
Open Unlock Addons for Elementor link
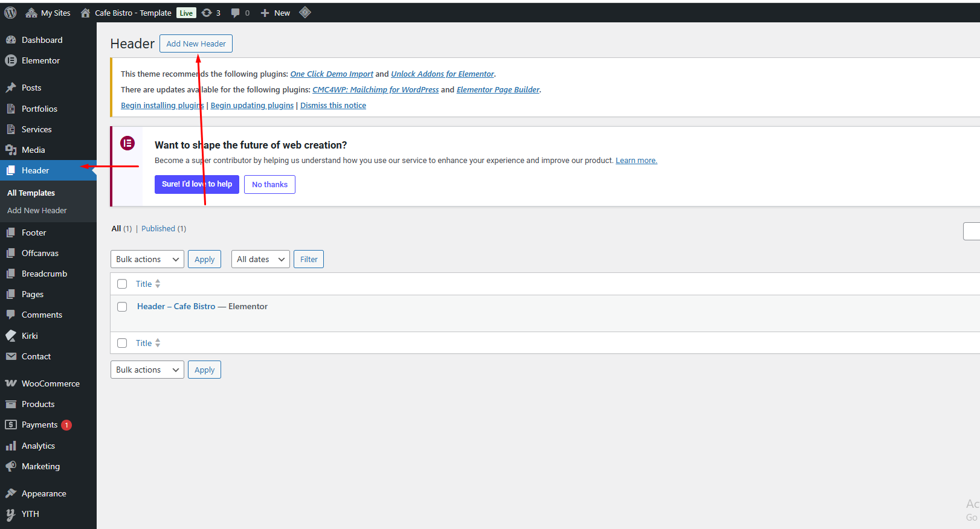[442, 74]
